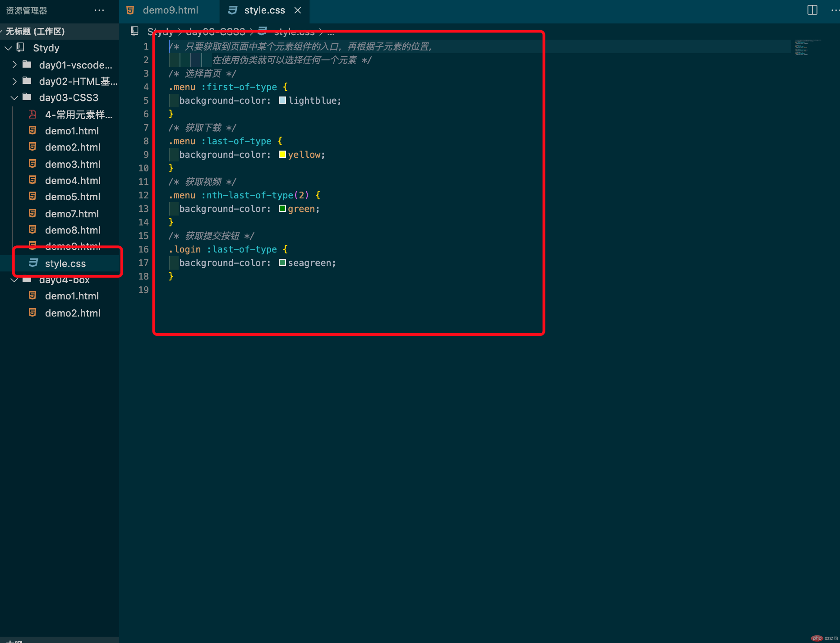Click the HTML icon beside demo5.html
Image resolution: width=840 pixels, height=643 pixels.
[x=32, y=196]
